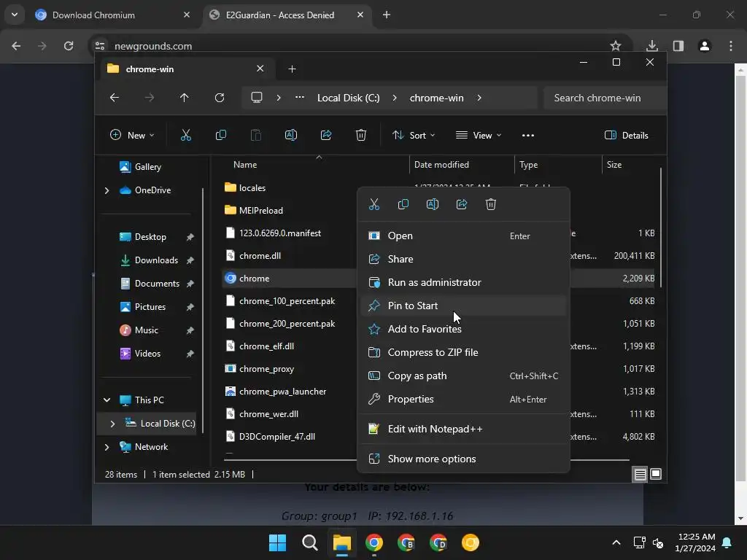The width and height of the screenshot is (747, 560).
Task: Click Share icon in Explorer toolbar
Action: tap(326, 135)
